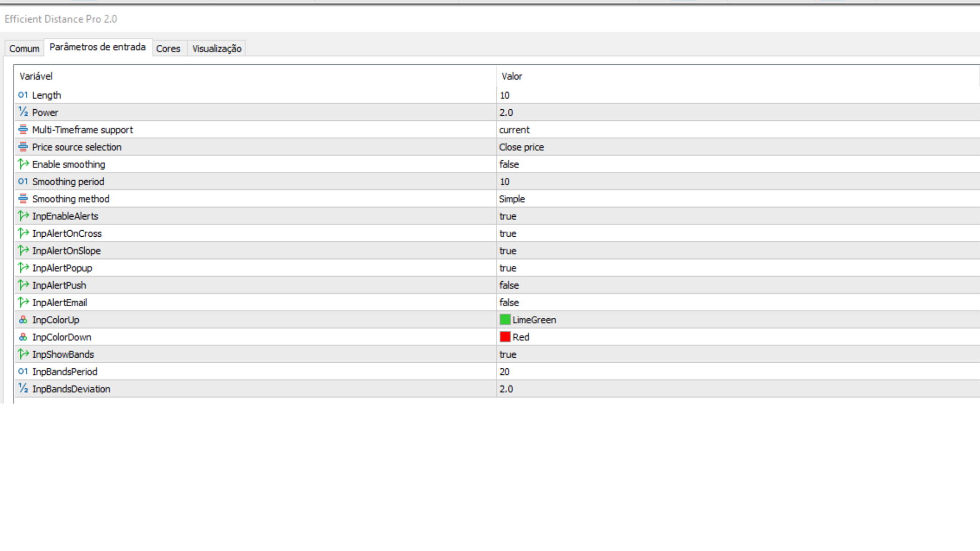Click the fraction icon next to Power
The image size is (980, 551).
pos(23,112)
